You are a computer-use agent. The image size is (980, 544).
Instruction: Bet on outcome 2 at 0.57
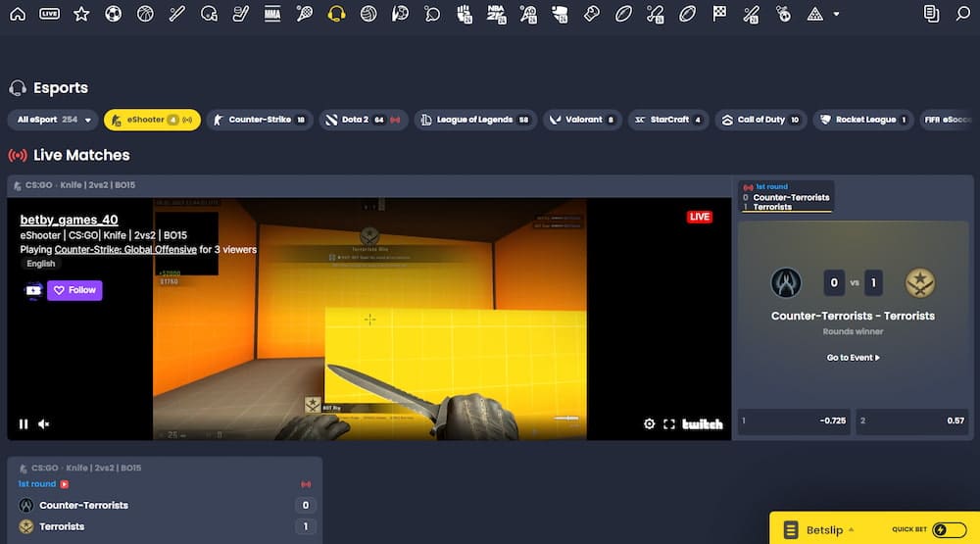911,420
